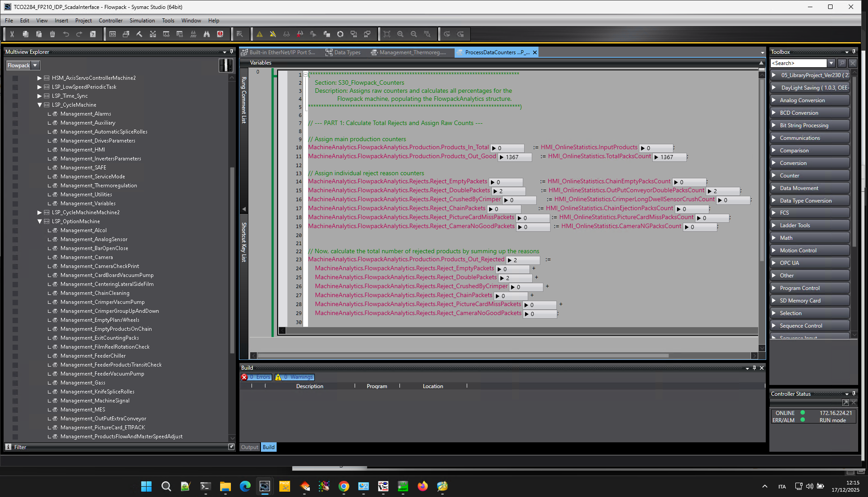
Task: Click the Build hammer icon in toolbar
Action: [139, 34]
